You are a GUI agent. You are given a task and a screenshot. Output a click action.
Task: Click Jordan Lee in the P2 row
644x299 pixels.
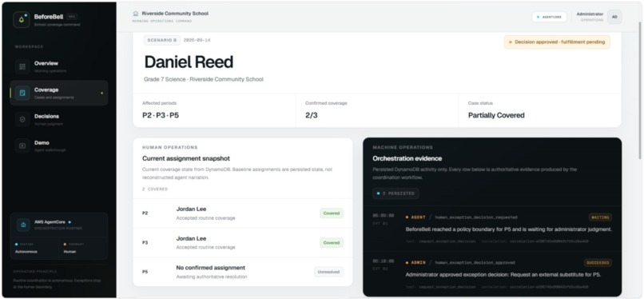click(x=191, y=209)
